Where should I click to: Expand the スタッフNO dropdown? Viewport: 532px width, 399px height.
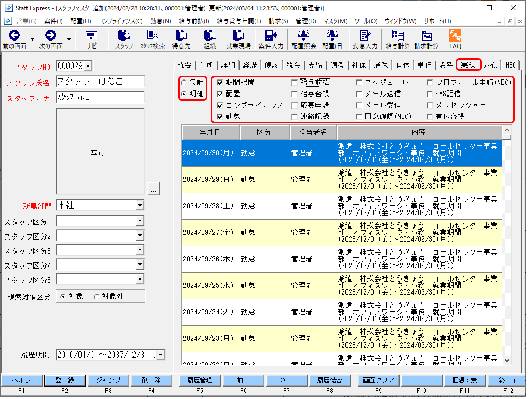[88, 66]
